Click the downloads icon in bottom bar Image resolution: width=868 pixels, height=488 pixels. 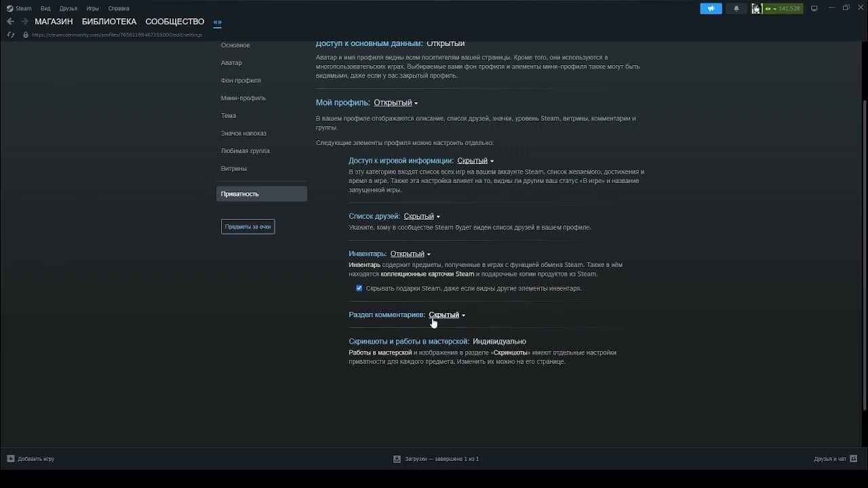click(397, 459)
